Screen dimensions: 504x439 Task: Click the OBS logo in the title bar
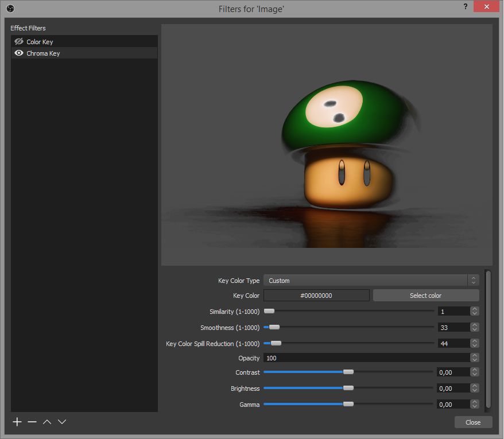coord(9,9)
